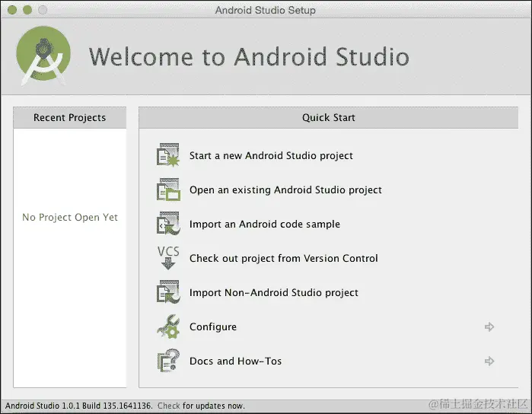This screenshot has height=414, width=532.
Task: Click the VCS checkout arrow icon
Action: click(168, 258)
